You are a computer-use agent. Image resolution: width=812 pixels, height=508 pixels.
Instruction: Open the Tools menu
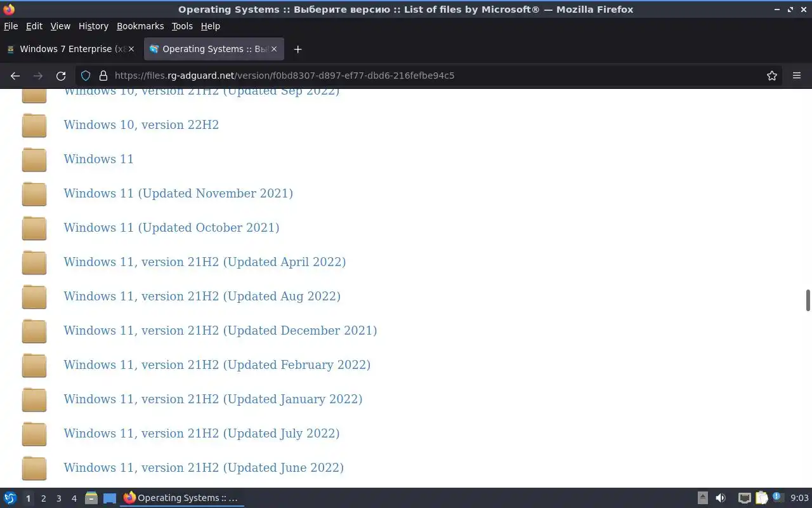coord(182,26)
